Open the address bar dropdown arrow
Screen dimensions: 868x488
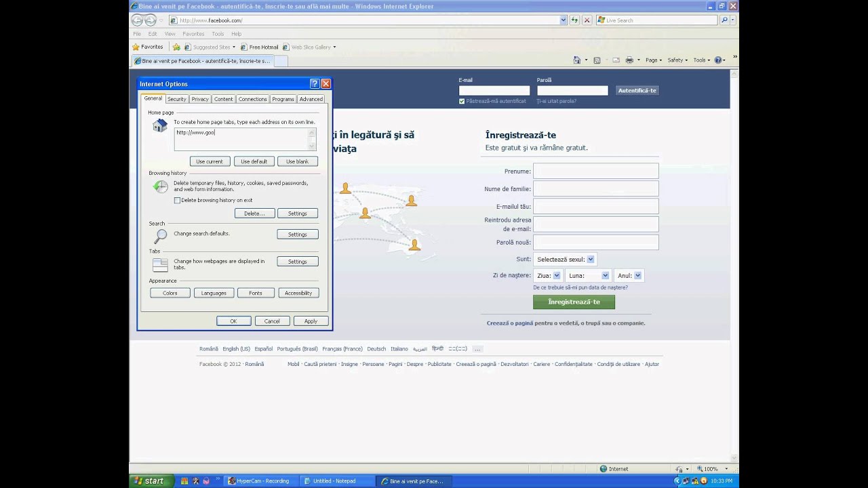point(563,20)
